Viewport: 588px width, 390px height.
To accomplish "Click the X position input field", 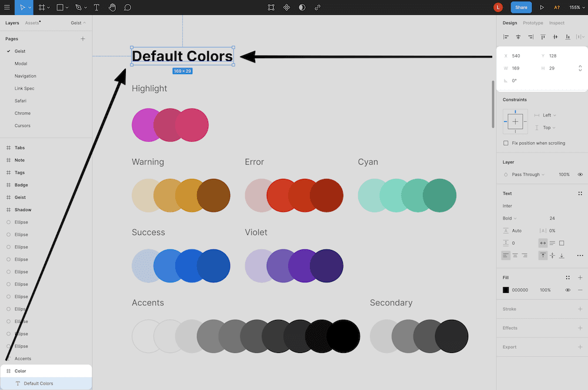I will point(520,56).
